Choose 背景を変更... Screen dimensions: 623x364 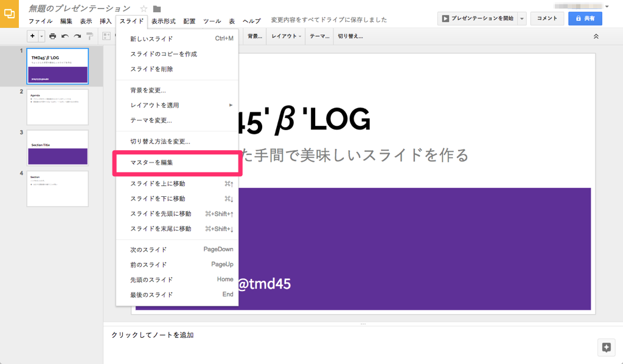pyautogui.click(x=177, y=90)
